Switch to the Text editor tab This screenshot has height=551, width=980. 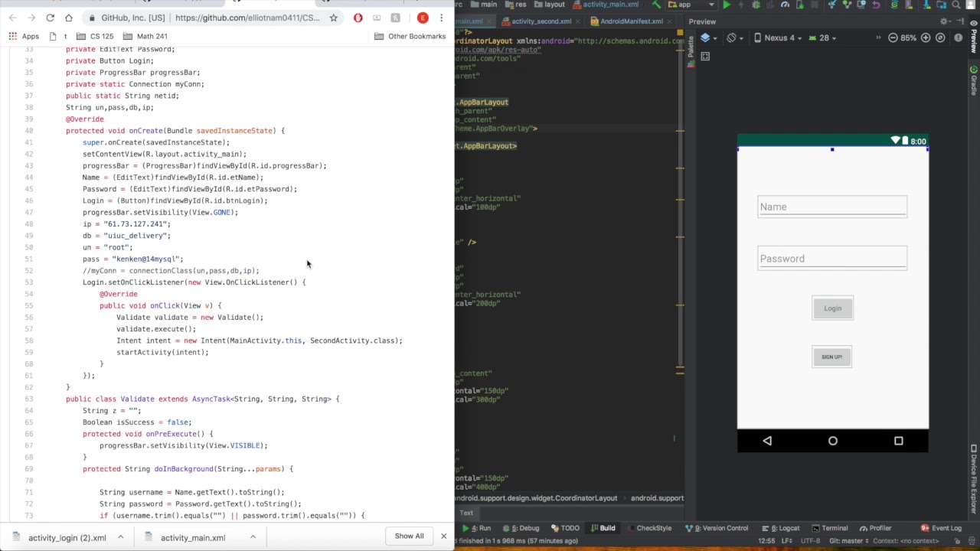(466, 513)
